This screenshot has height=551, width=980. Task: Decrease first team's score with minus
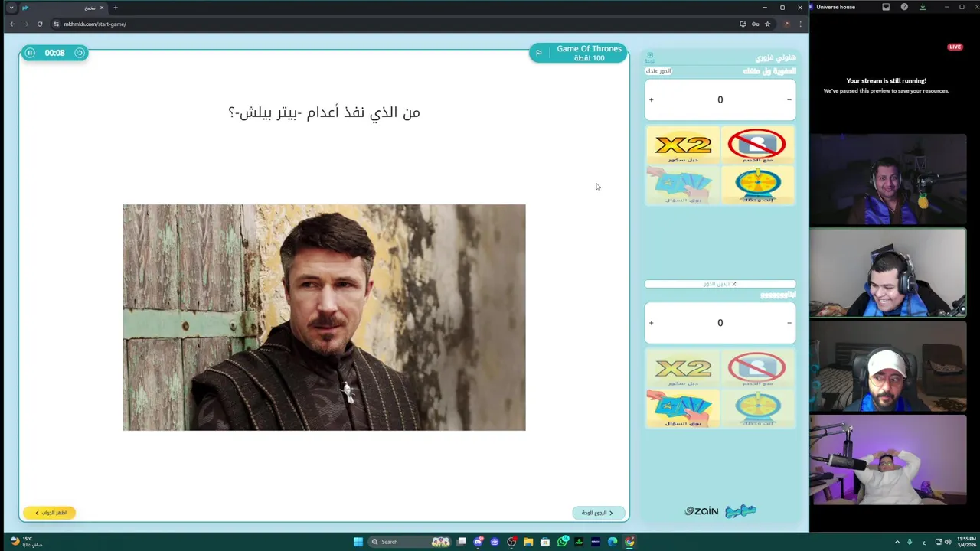tap(789, 100)
